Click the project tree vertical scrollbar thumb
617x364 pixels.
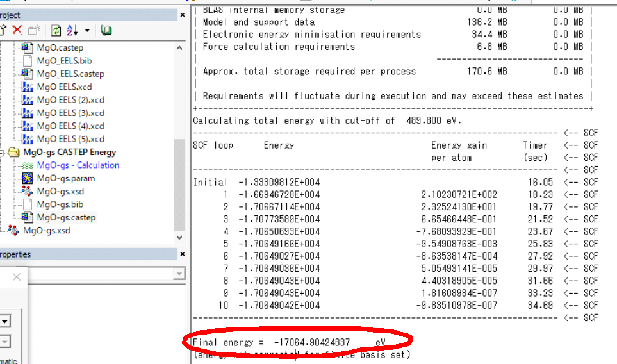(179, 185)
